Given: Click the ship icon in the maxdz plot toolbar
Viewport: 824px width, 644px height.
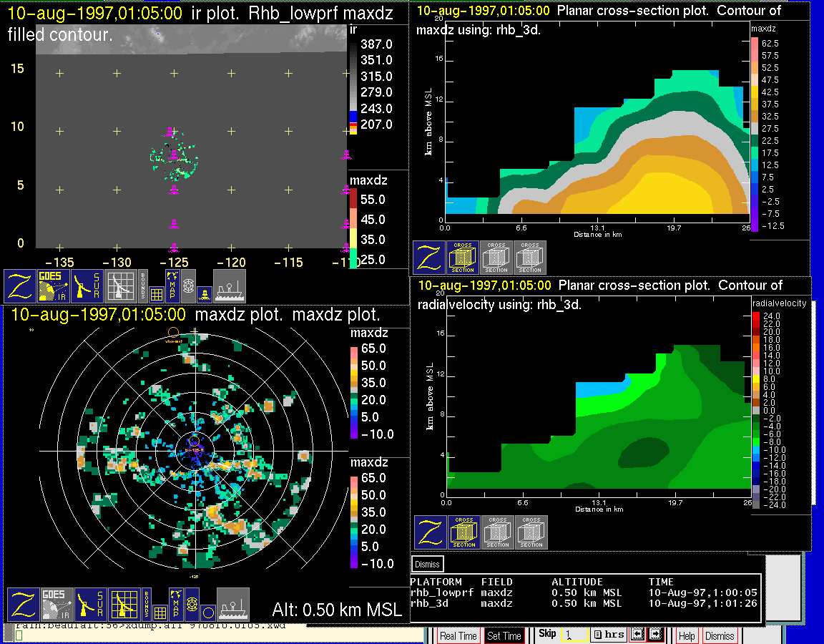Looking at the screenshot, I should 232,605.
